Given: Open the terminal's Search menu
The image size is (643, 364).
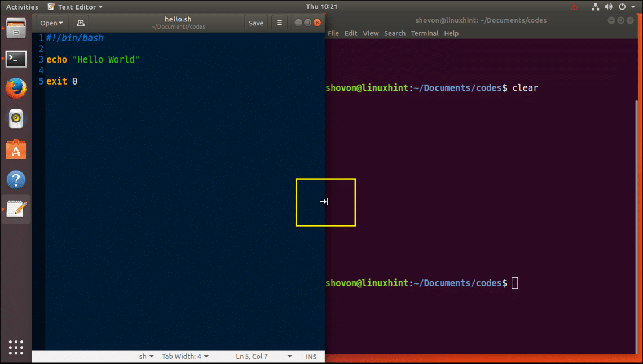Looking at the screenshot, I should click(395, 33).
